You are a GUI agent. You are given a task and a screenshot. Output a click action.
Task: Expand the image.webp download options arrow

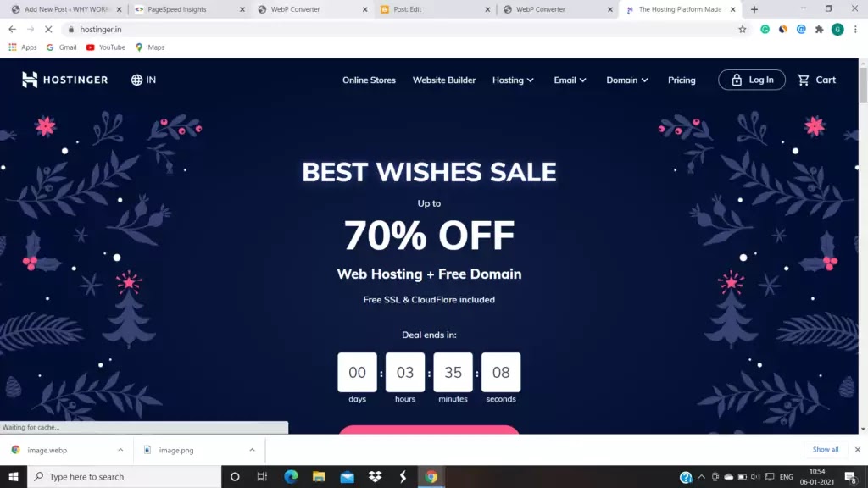pos(120,450)
